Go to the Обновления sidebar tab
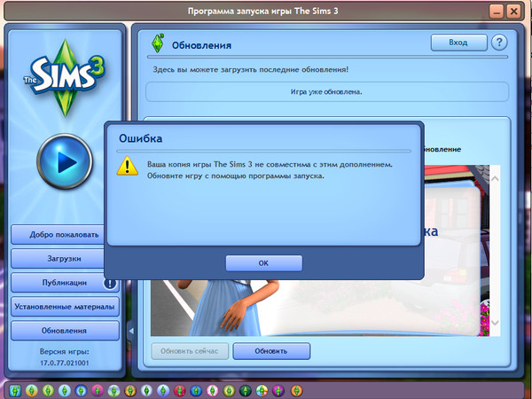Image resolution: width=532 pixels, height=399 pixels. click(x=65, y=331)
